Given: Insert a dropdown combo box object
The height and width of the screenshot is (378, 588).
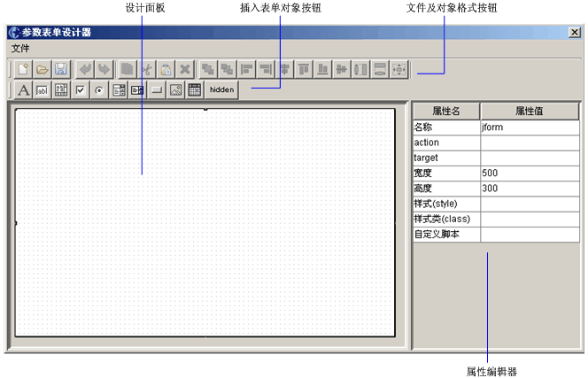Looking at the screenshot, I should pyautogui.click(x=137, y=90).
